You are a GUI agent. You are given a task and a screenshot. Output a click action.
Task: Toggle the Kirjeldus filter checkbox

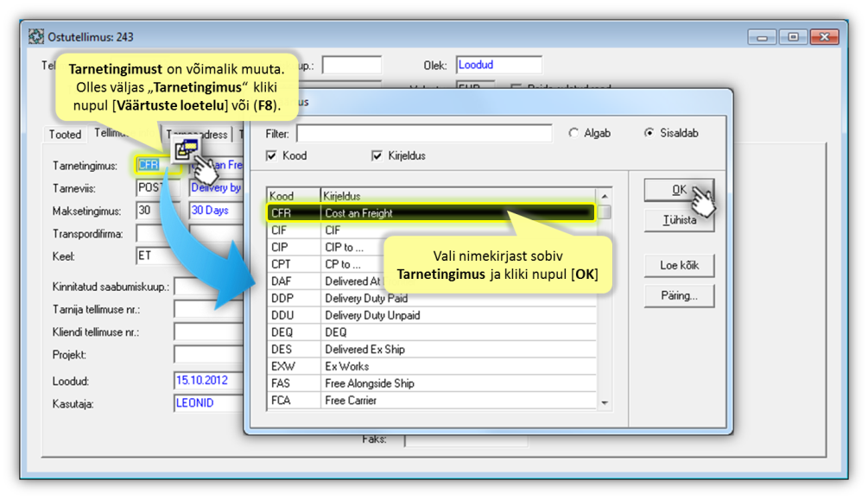[377, 156]
